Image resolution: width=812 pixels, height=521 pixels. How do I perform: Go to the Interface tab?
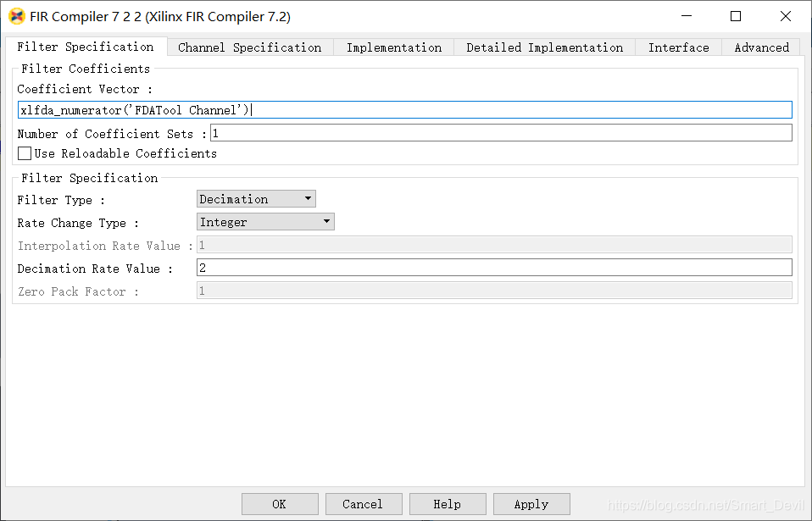(678, 47)
